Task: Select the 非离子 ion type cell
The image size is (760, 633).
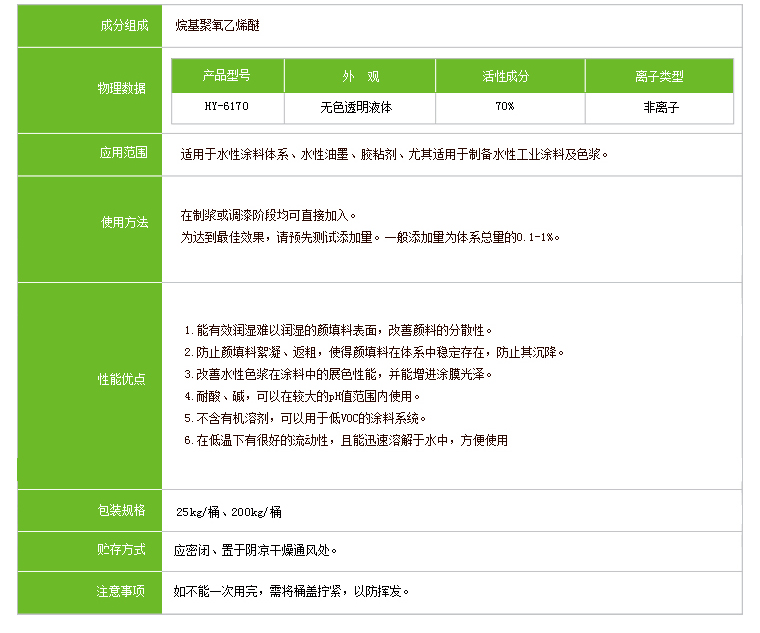Action: click(x=659, y=106)
